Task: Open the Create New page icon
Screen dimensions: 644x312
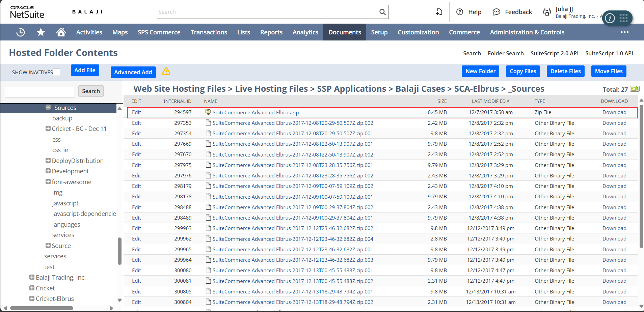Action: 439,12
